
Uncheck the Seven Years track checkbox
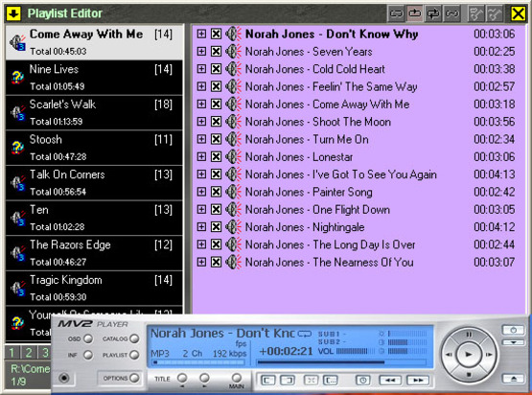coord(216,52)
